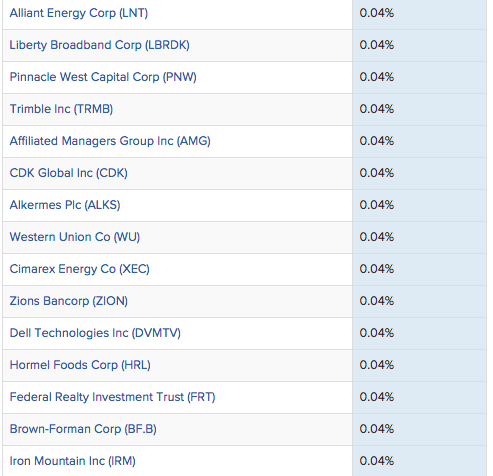Open Iron Mountain Inc (IRM) link
Viewport: 493px width, 476px height.
click(x=73, y=461)
